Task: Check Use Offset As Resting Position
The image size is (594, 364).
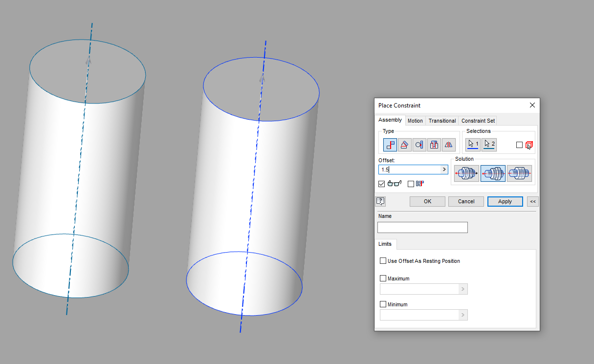Action: [383, 260]
